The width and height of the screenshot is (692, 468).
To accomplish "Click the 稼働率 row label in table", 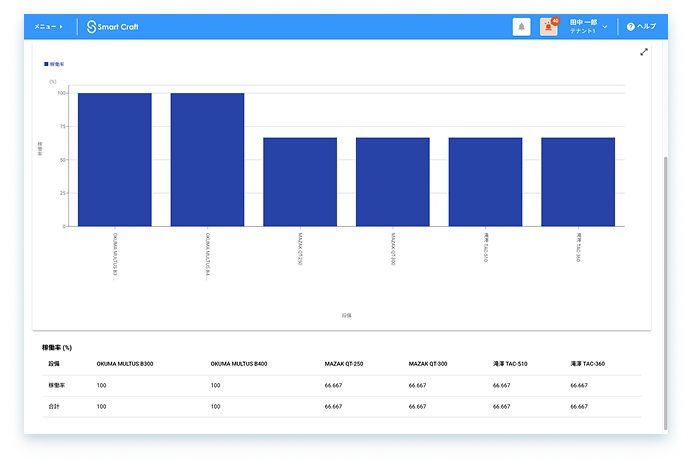I will pos(56,385).
